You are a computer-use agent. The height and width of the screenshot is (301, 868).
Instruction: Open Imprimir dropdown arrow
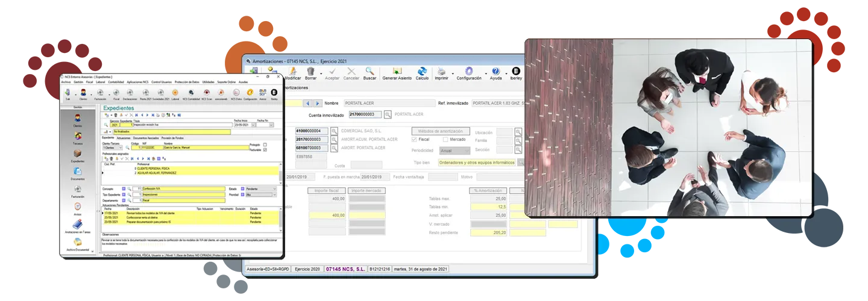pyautogui.click(x=453, y=73)
